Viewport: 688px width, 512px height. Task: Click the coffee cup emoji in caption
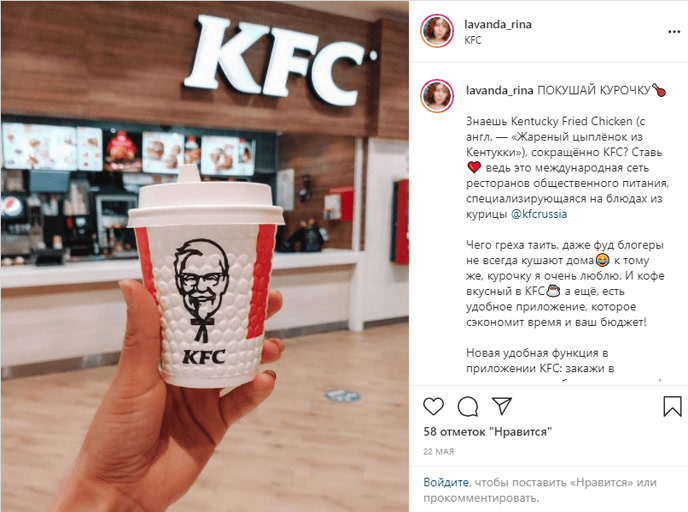point(553,291)
